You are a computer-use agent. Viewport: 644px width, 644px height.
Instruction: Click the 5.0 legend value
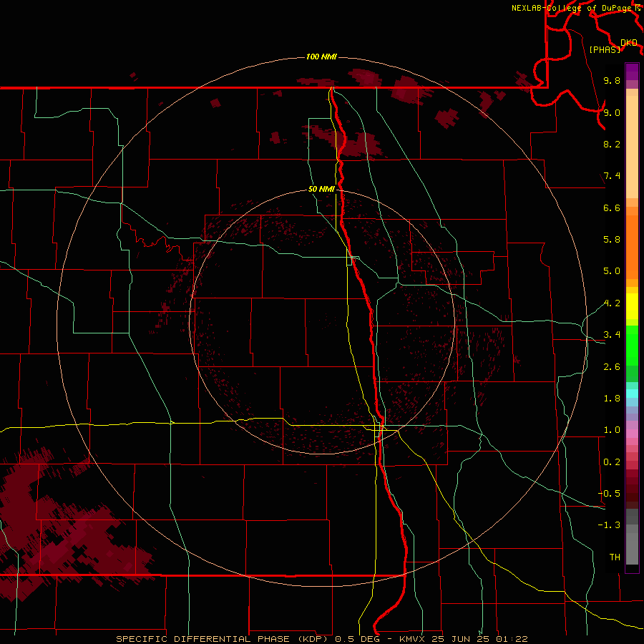point(612,271)
